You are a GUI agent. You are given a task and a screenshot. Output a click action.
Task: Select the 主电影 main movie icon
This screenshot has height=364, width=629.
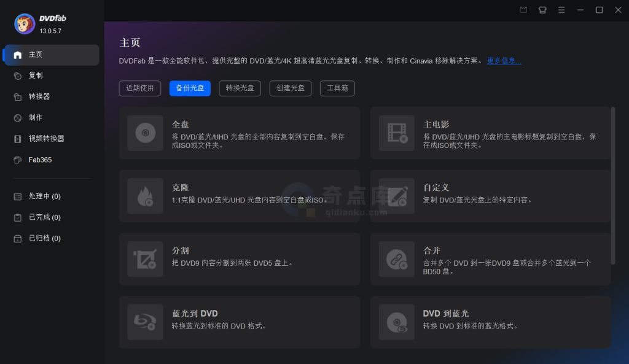(x=396, y=133)
